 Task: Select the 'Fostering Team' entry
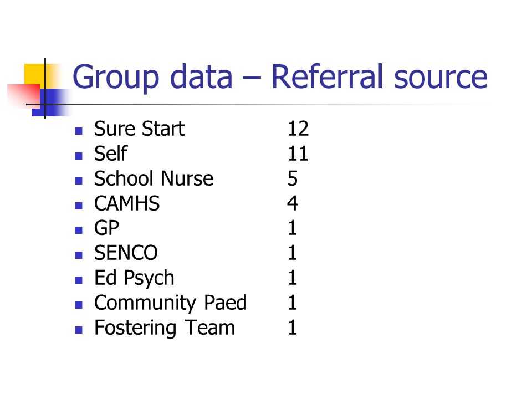tap(165, 328)
